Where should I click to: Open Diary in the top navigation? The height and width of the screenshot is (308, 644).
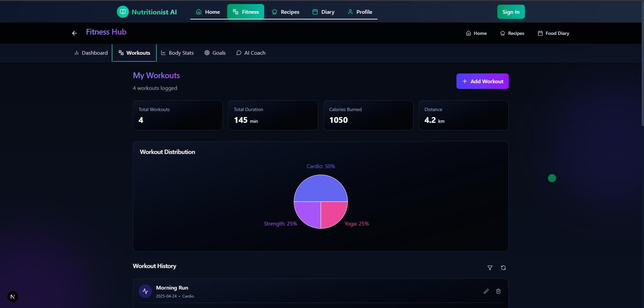(324, 12)
